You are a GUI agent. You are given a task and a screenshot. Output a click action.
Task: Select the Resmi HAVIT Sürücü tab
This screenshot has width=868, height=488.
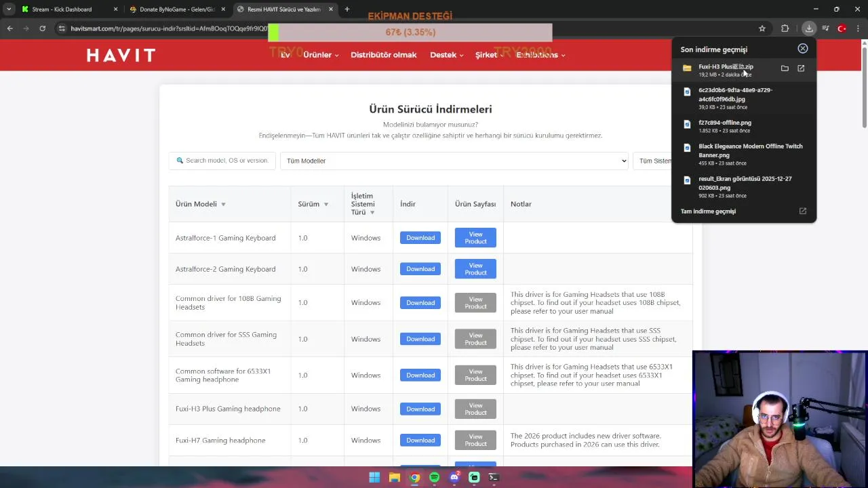(x=284, y=9)
